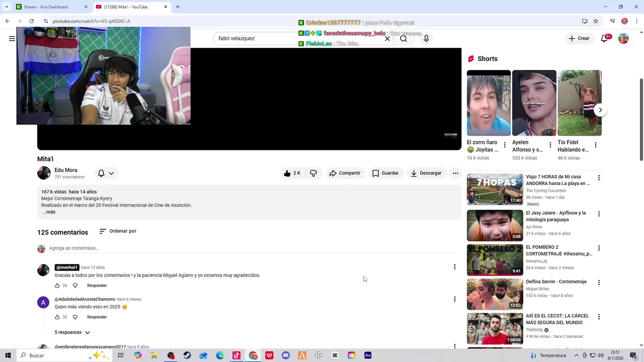Like the comment by @monhai1
This screenshot has width=644, height=362.
point(57,286)
